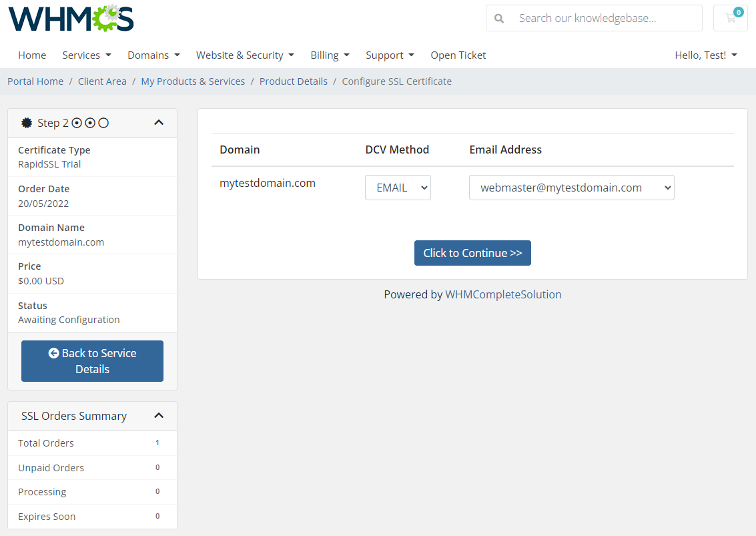
Task: Select the first step progress indicator
Action: pyautogui.click(x=77, y=123)
